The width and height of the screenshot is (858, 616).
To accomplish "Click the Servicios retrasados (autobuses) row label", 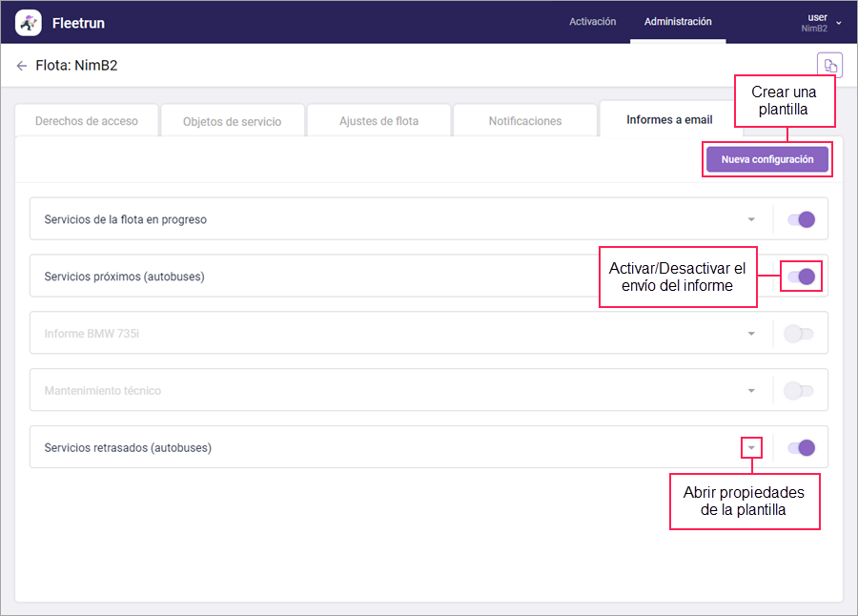I will pos(128,448).
